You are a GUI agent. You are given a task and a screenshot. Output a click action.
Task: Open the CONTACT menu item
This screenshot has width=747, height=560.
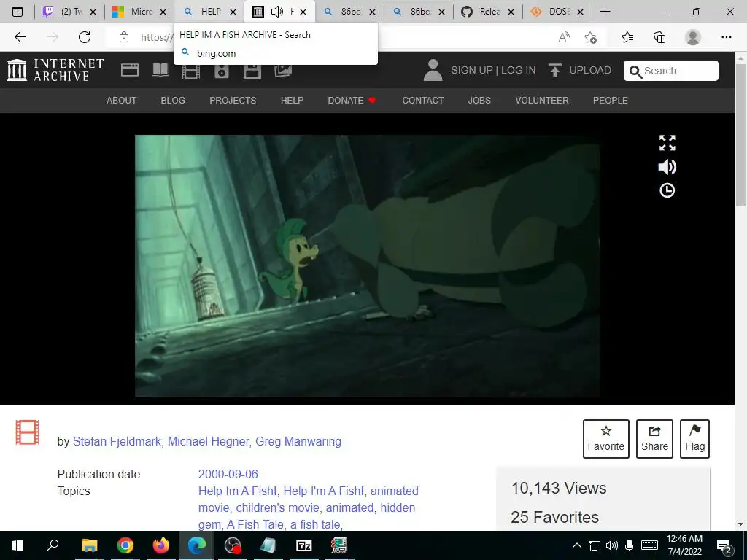tap(422, 101)
